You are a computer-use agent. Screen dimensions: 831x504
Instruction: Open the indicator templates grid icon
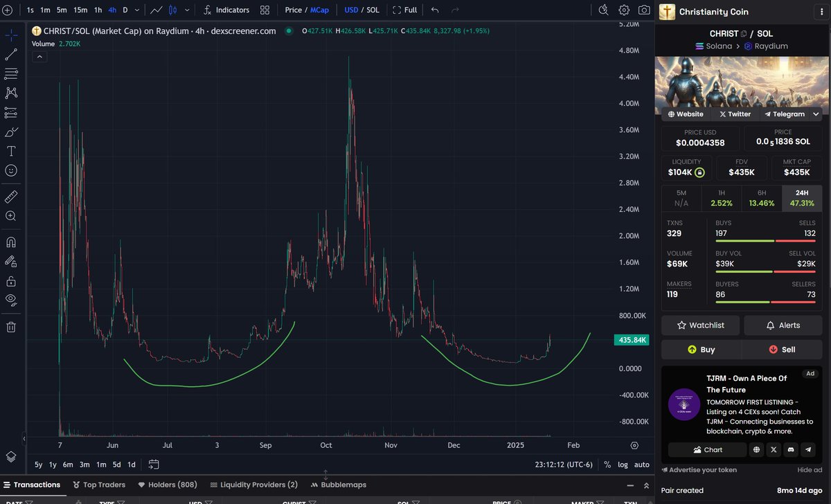pyautogui.click(x=265, y=10)
